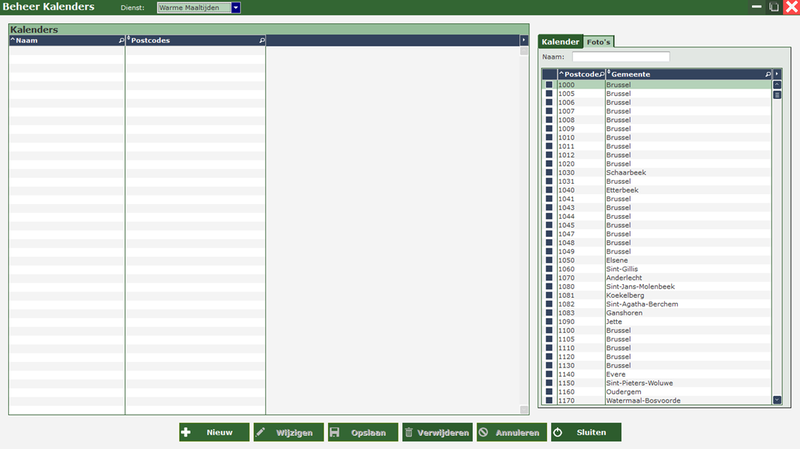Check the box next to 1030 Schaarbeek
The image size is (800, 449).
coord(549,173)
